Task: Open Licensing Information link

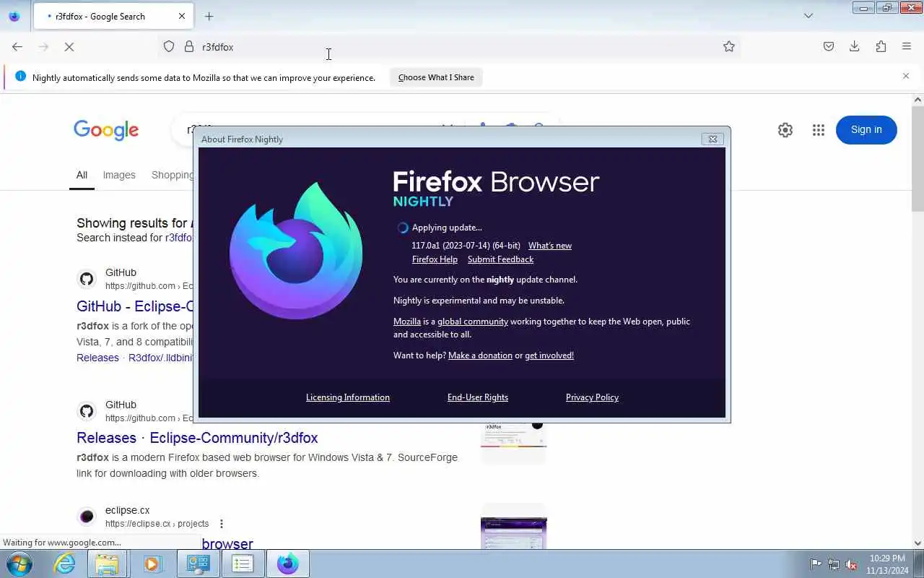Action: [x=348, y=397]
